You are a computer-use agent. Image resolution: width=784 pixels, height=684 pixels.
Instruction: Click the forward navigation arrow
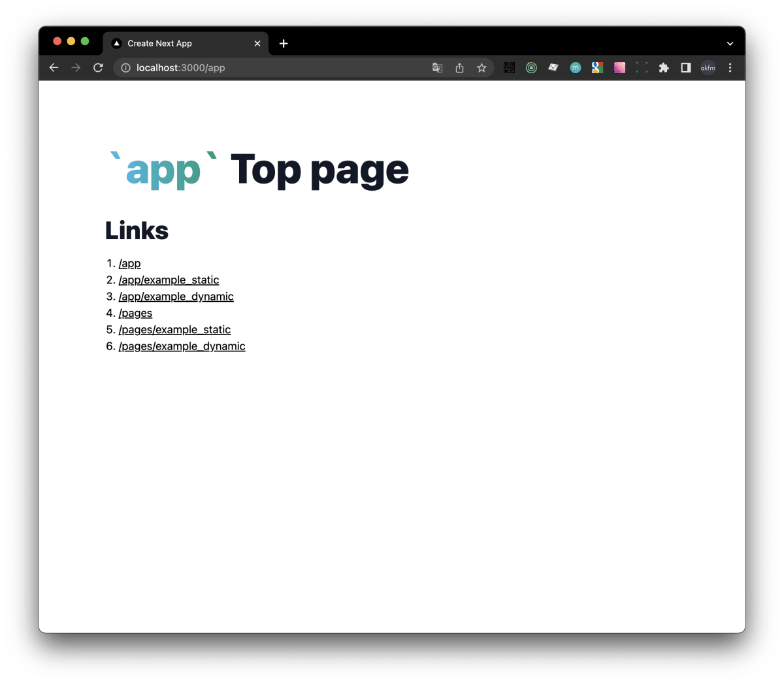click(76, 68)
